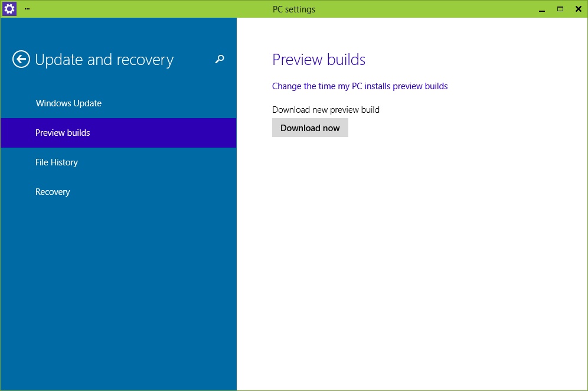
Task: Open Recovery section
Action: (119, 192)
